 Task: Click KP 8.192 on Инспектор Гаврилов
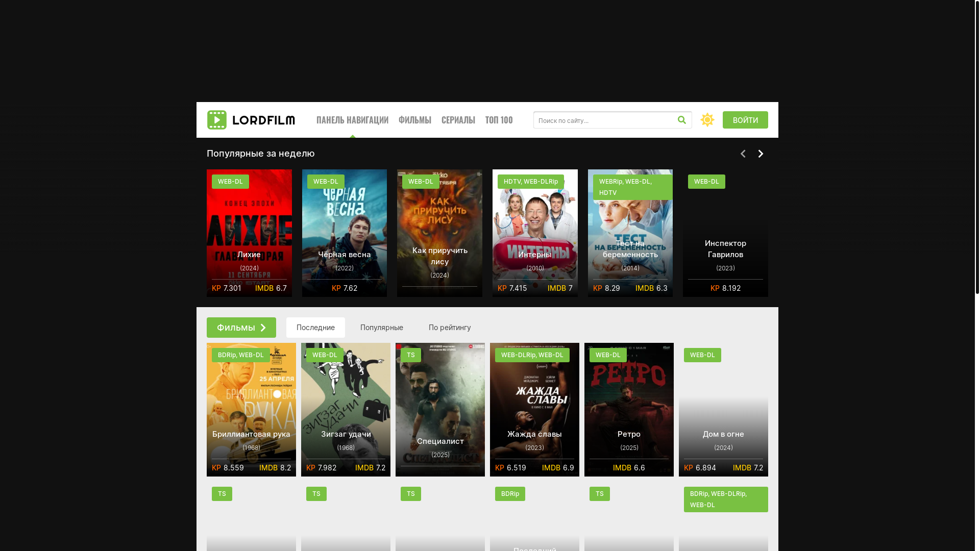725,288
